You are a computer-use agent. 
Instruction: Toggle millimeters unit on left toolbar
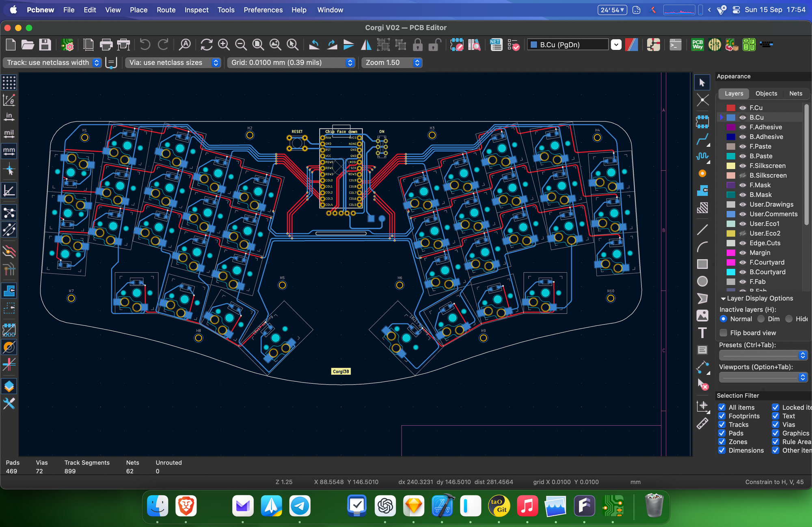[x=9, y=151]
